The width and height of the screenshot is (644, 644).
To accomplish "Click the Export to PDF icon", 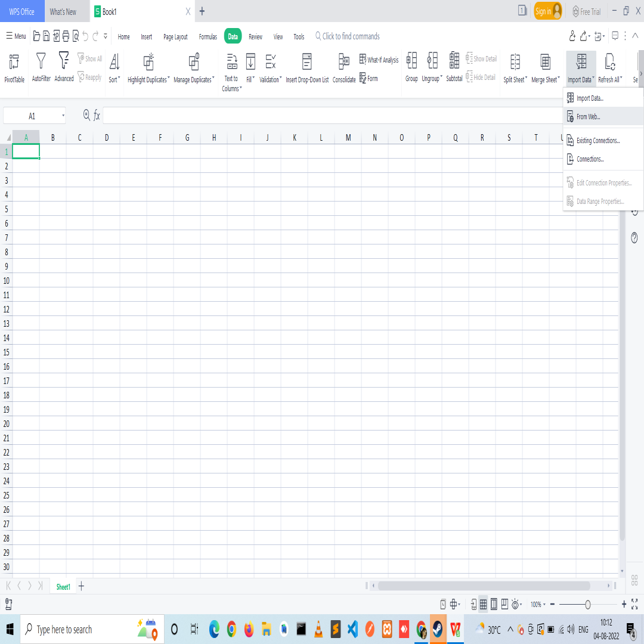I will (56, 36).
